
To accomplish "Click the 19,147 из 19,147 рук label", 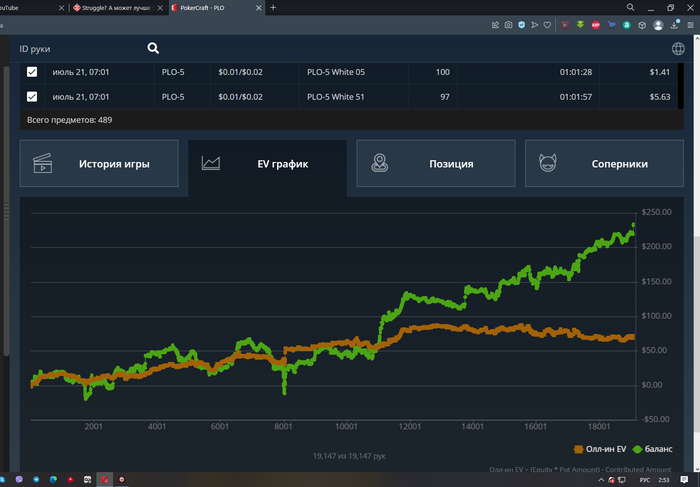I will 349,456.
